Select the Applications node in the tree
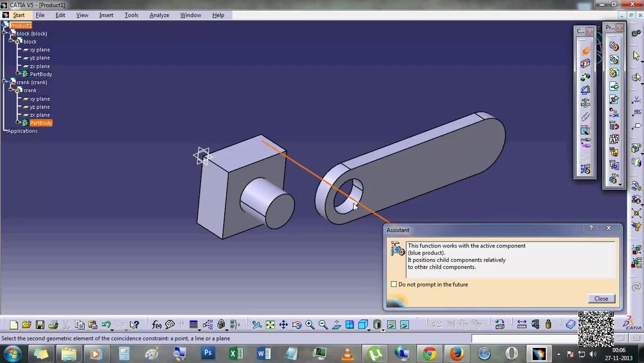This screenshot has width=644, height=363. click(x=22, y=131)
